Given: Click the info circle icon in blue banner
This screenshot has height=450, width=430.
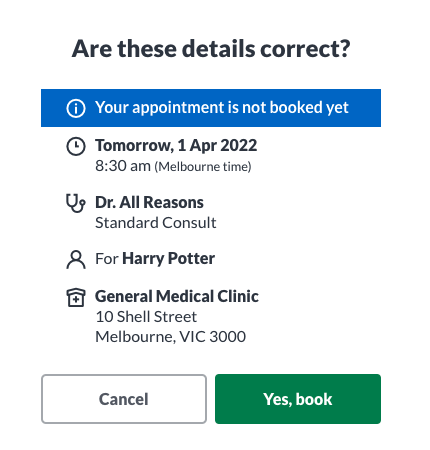Looking at the screenshot, I should click(x=76, y=108).
